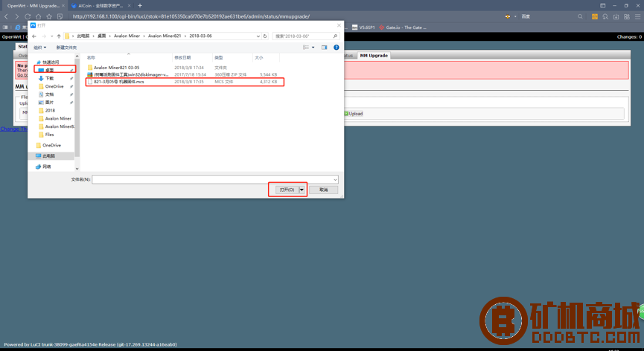The height and width of the screenshot is (351, 644).
Task: Select the MM Upgrade tab on web page
Action: (x=374, y=55)
